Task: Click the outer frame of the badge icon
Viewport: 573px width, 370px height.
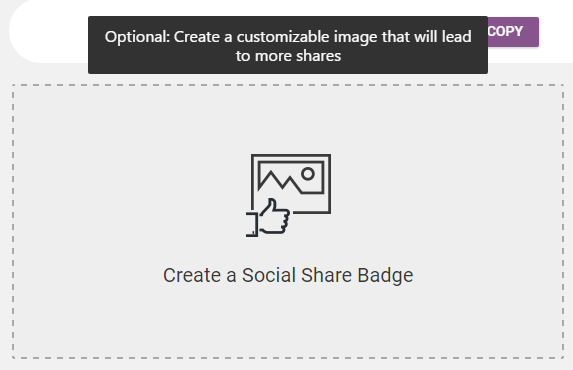Action: pyautogui.click(x=291, y=184)
